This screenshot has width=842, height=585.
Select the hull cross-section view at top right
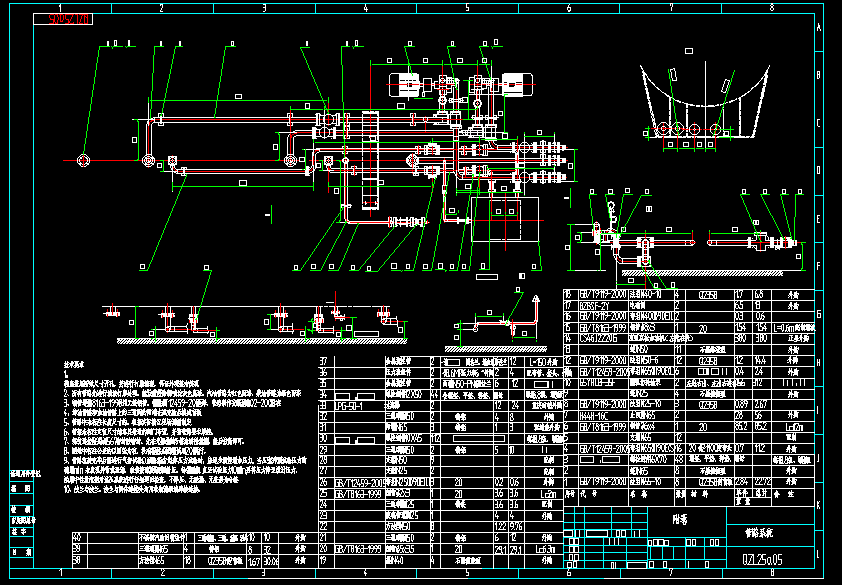pos(704,100)
